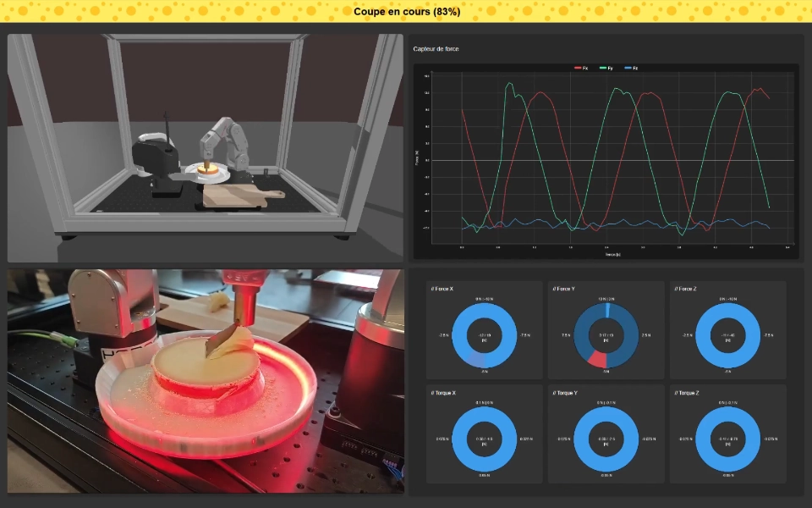Click the live camera feed of the cheese
Viewport: 812px width, 508px height.
click(206, 381)
